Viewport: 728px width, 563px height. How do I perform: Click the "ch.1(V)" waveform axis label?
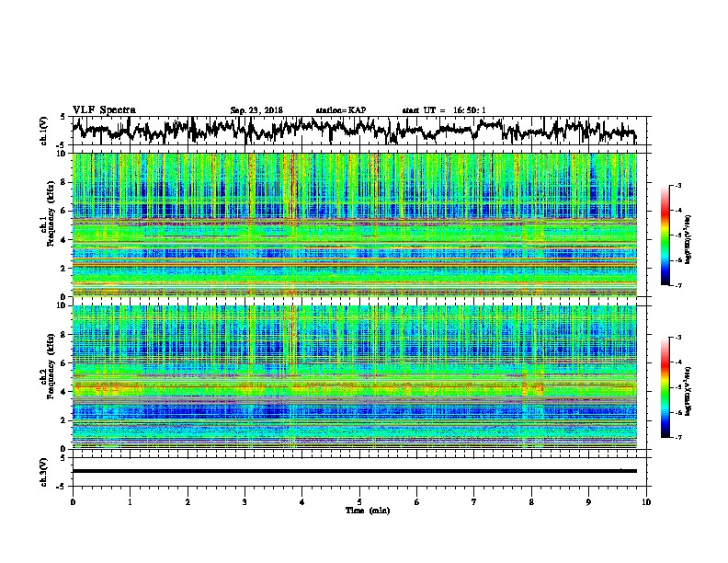point(44,131)
